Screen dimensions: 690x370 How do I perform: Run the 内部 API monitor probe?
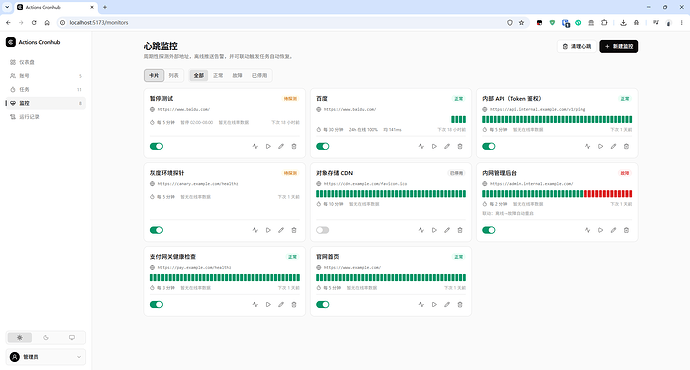pyautogui.click(x=600, y=147)
